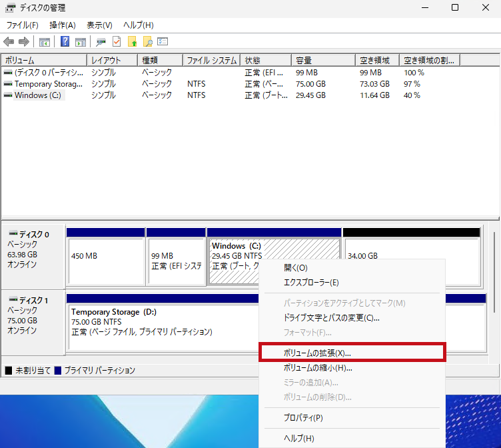Click the blue Help question mark icon
The image size is (501, 448).
65,41
